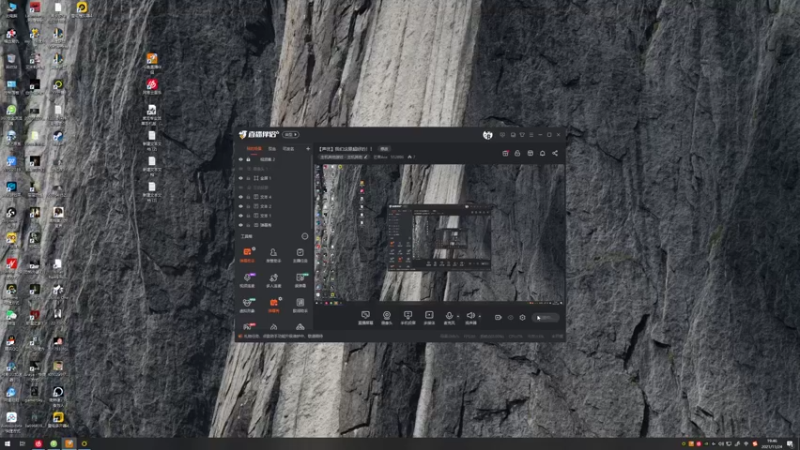This screenshot has width=800, height=450.
Task: Toggle eye visibility on the 全屏 1 source row
Action: point(241,178)
